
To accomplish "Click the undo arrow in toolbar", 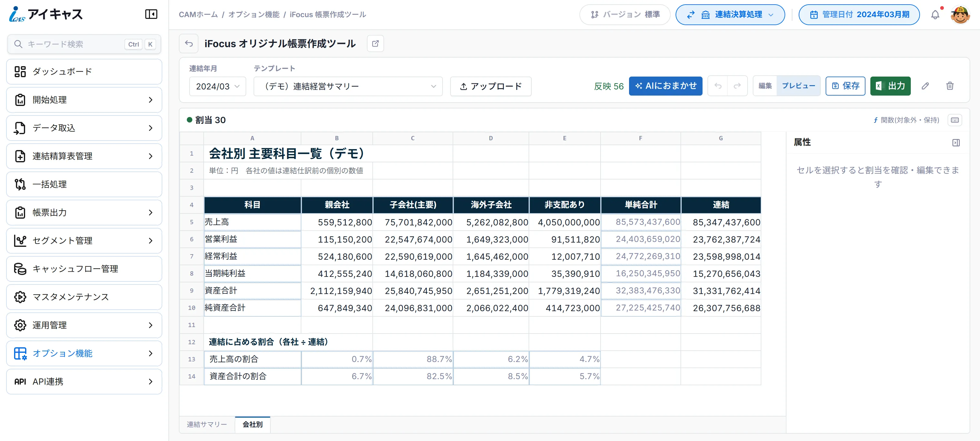I will [x=718, y=86].
